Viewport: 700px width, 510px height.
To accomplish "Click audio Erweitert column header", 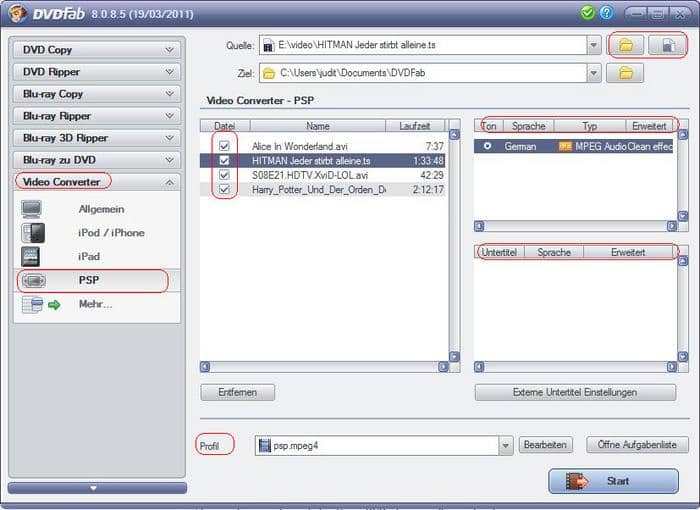I will click(x=649, y=126).
